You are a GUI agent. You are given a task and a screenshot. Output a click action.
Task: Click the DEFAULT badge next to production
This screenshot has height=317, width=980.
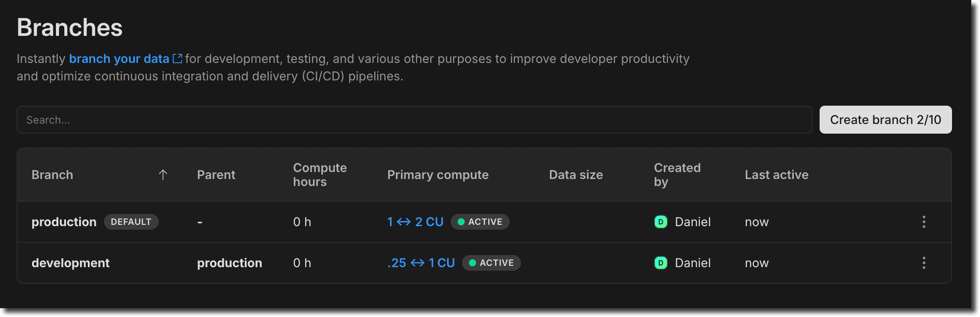(x=131, y=222)
